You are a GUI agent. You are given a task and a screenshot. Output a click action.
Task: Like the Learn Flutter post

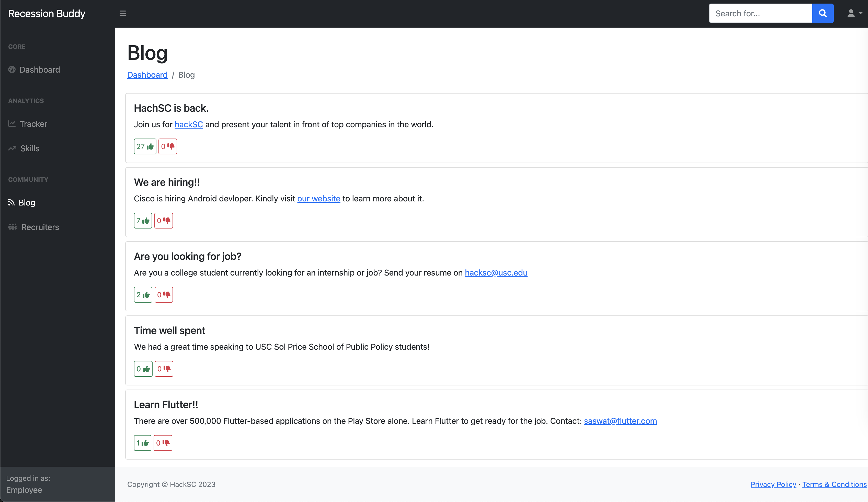(142, 443)
